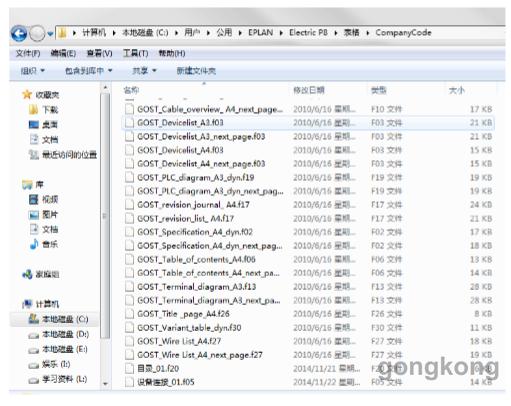Screen dimensions: 511x406
Task: Open the Include in library dropdown
Action: tap(88, 71)
